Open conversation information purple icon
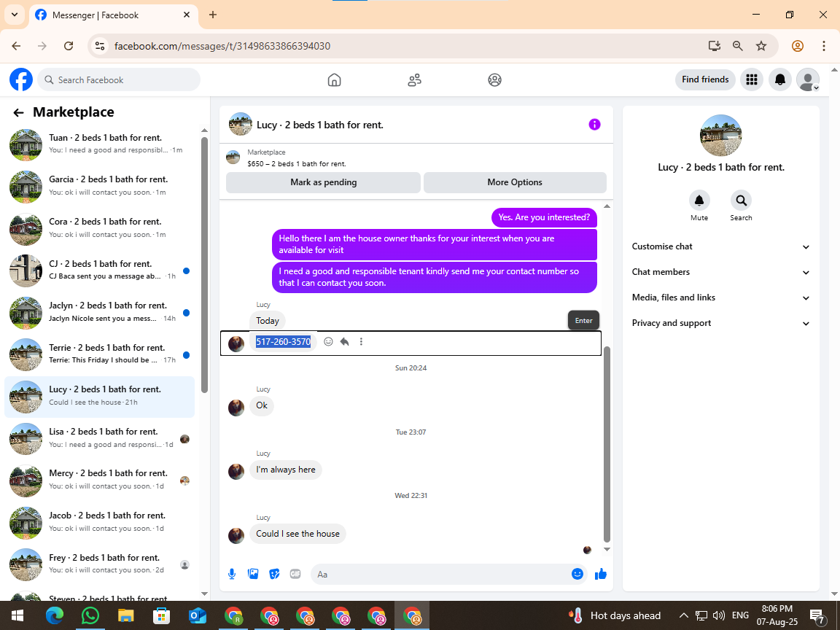Image resolution: width=840 pixels, height=630 pixels. (595, 124)
